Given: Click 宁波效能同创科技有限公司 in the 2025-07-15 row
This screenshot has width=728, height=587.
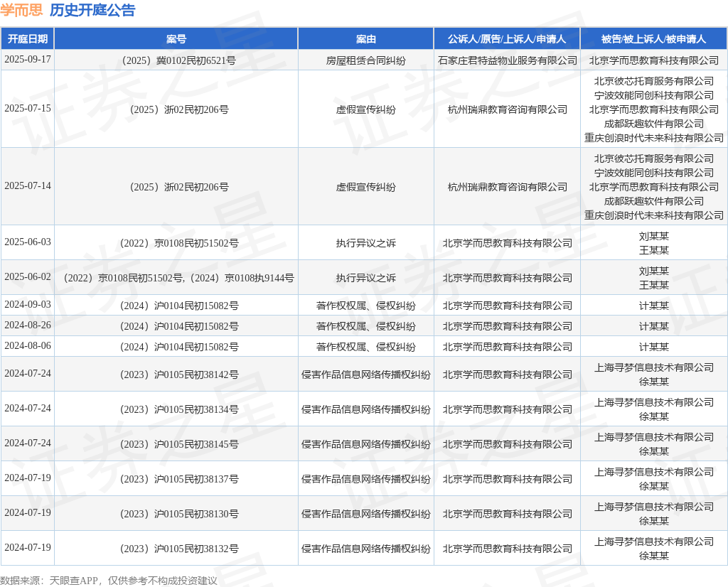Looking at the screenshot, I should coord(654,95).
